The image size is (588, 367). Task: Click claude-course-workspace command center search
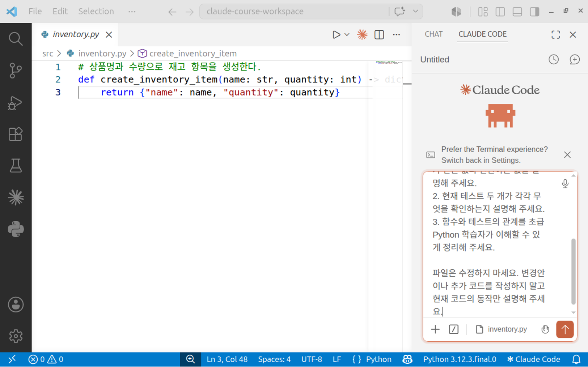click(x=294, y=11)
